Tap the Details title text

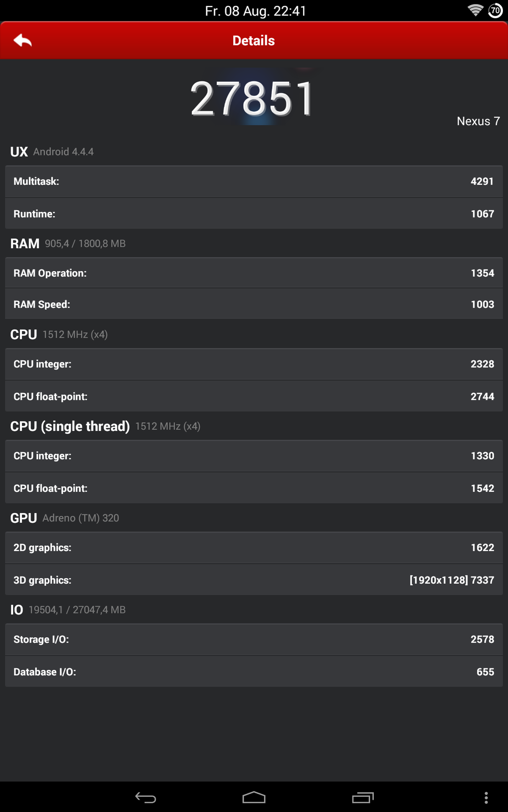tap(253, 41)
